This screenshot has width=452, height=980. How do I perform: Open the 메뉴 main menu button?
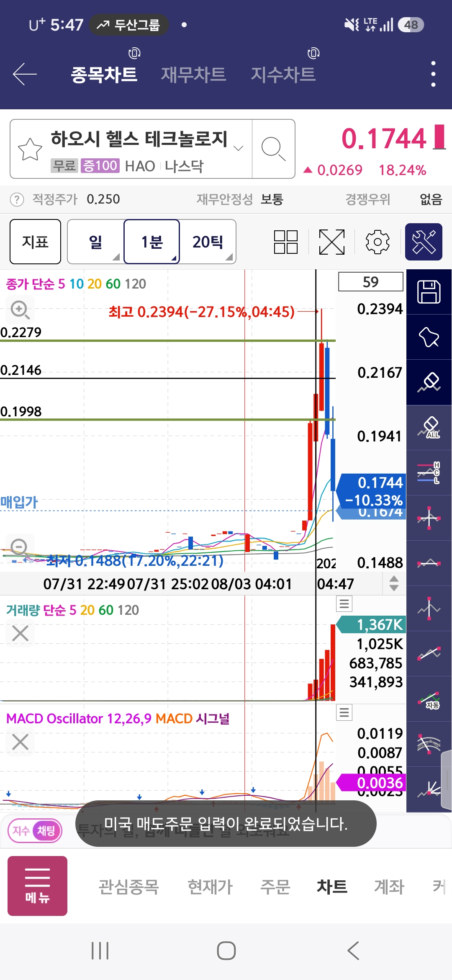(38, 886)
